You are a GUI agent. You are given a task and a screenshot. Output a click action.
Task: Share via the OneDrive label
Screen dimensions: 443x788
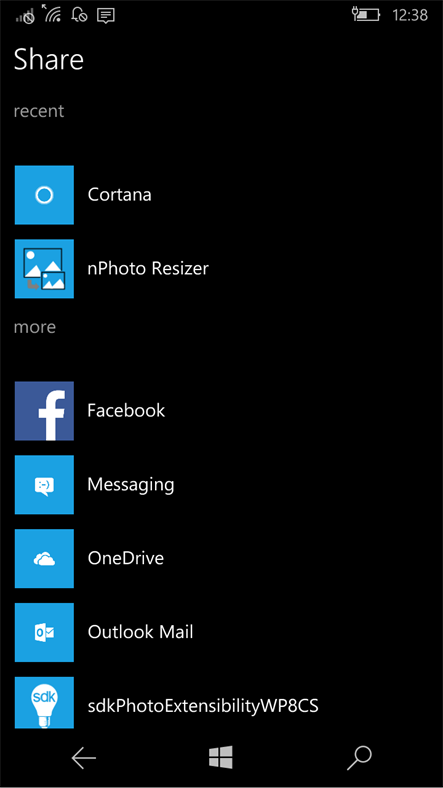click(x=126, y=558)
